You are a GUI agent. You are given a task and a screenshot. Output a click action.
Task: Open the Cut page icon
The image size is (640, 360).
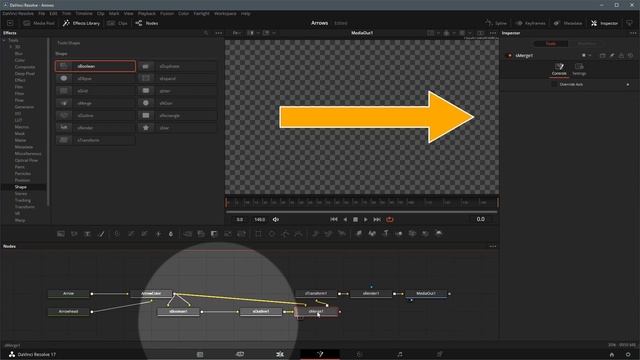point(240,354)
